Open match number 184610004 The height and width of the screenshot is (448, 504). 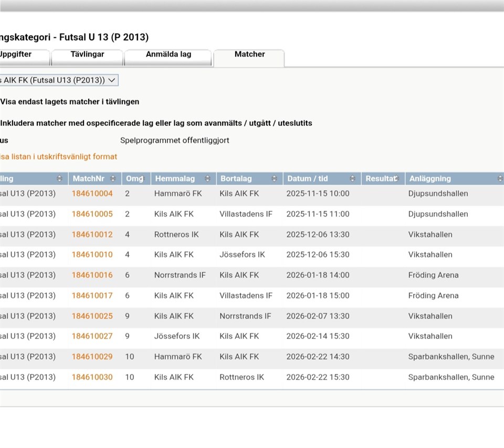click(x=92, y=194)
